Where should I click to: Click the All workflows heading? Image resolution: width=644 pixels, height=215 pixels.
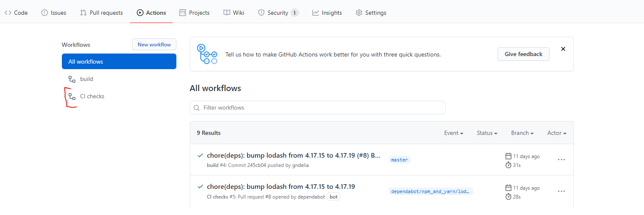pos(216,89)
